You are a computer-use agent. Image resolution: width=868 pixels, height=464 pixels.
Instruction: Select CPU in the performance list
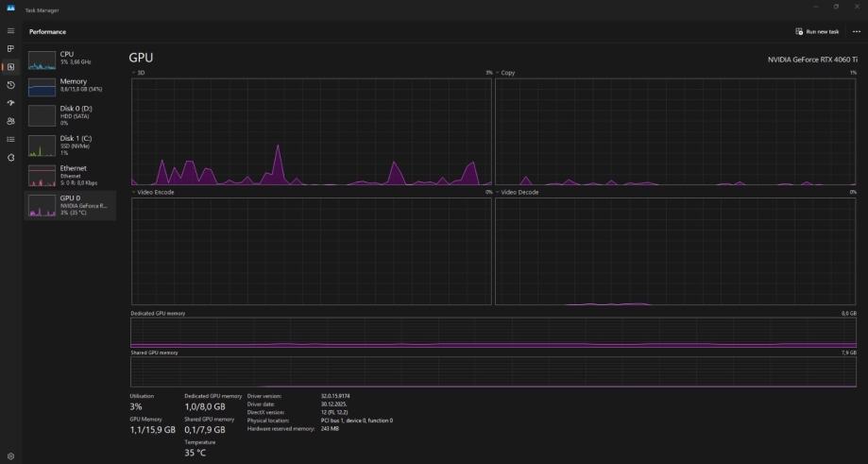70,59
